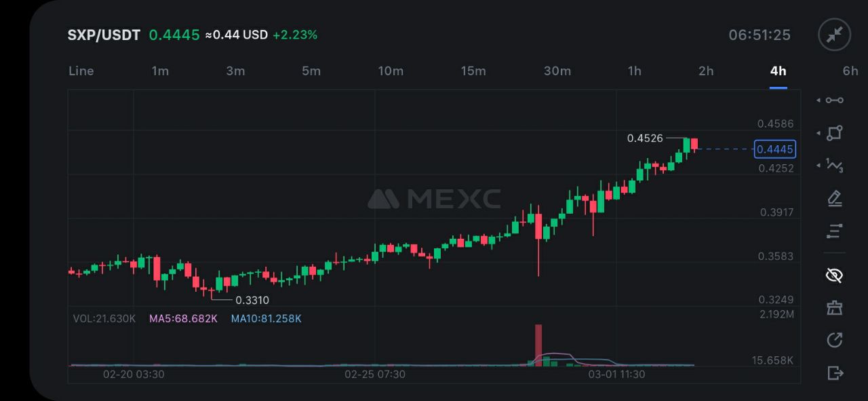
Task: Select the pencil annotation tool
Action: (x=835, y=199)
